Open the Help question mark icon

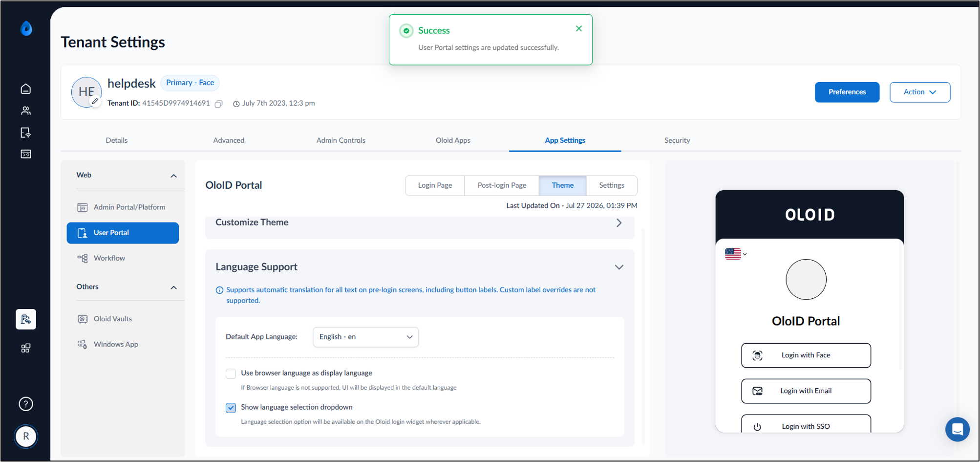[26, 404]
